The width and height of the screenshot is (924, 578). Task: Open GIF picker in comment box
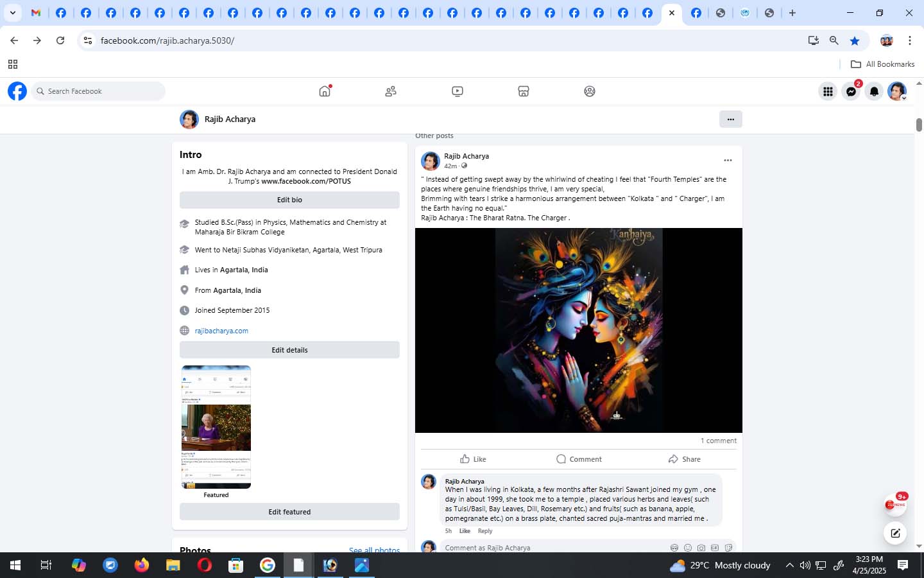coord(715,548)
